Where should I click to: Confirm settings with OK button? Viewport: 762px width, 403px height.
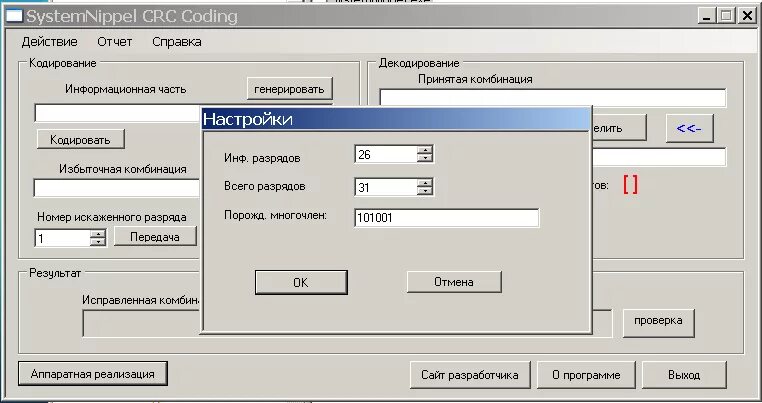click(x=301, y=282)
